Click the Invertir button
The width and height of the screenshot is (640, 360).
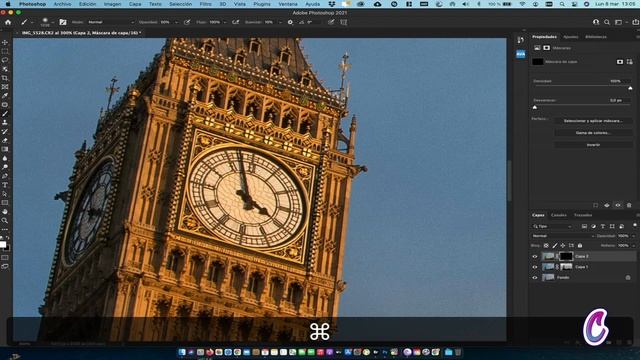(593, 145)
